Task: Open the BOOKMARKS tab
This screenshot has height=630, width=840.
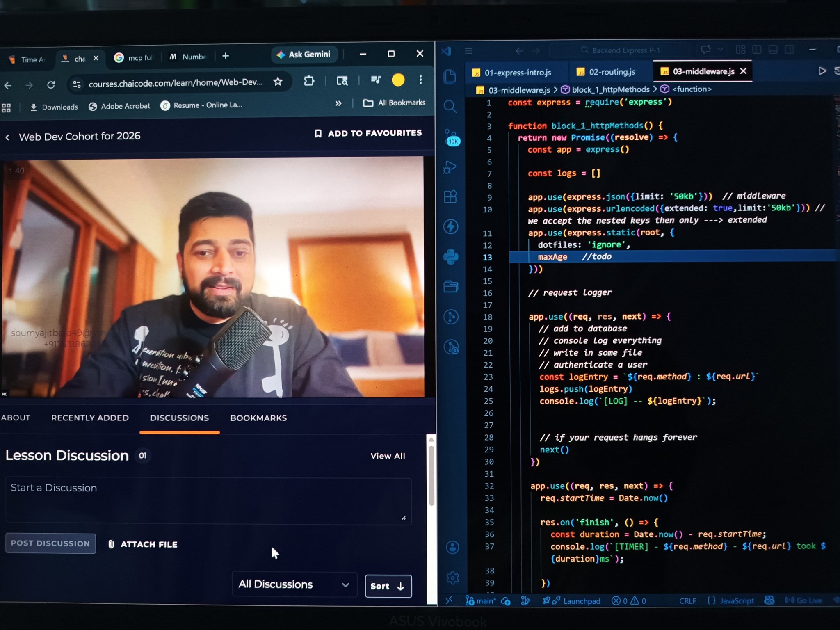Action: tap(258, 418)
